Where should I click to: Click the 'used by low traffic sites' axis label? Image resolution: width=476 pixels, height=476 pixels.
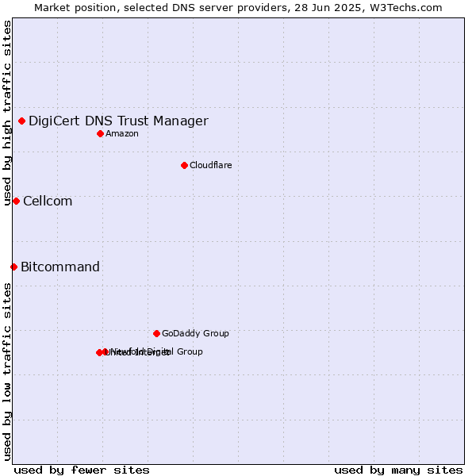click(7, 372)
